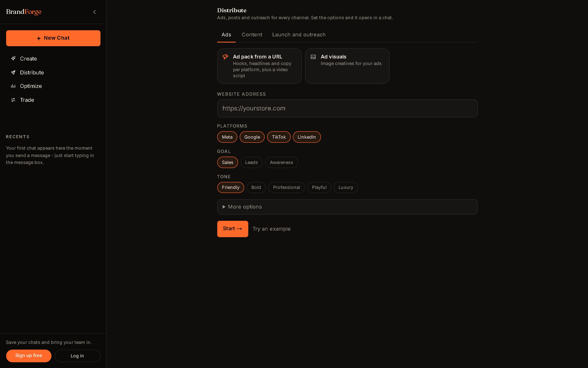588x368 pixels.
Task: Open Trade in the sidebar
Action: [53, 100]
